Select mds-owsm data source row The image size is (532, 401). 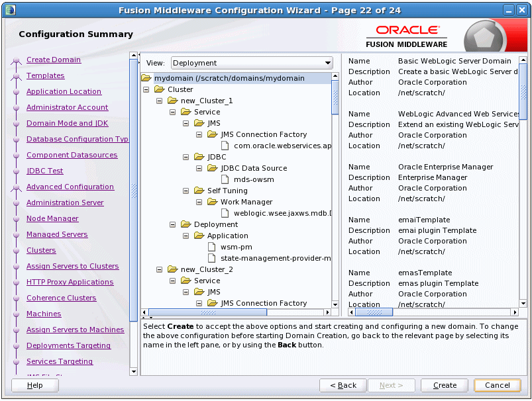(x=254, y=179)
